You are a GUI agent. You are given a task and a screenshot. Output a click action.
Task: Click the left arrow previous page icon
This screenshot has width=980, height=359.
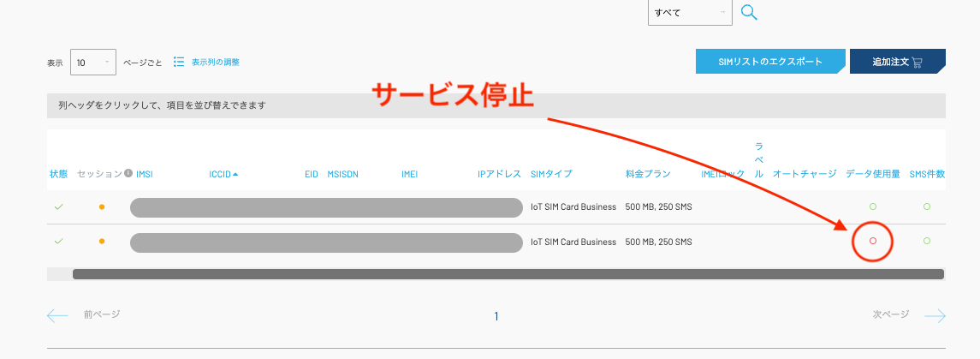tap(56, 316)
